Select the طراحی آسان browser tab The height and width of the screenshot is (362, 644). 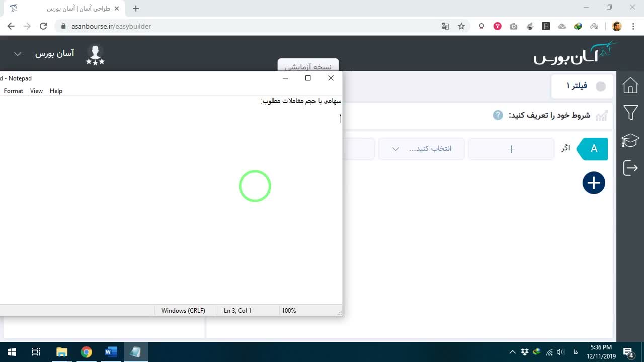pos(65,9)
